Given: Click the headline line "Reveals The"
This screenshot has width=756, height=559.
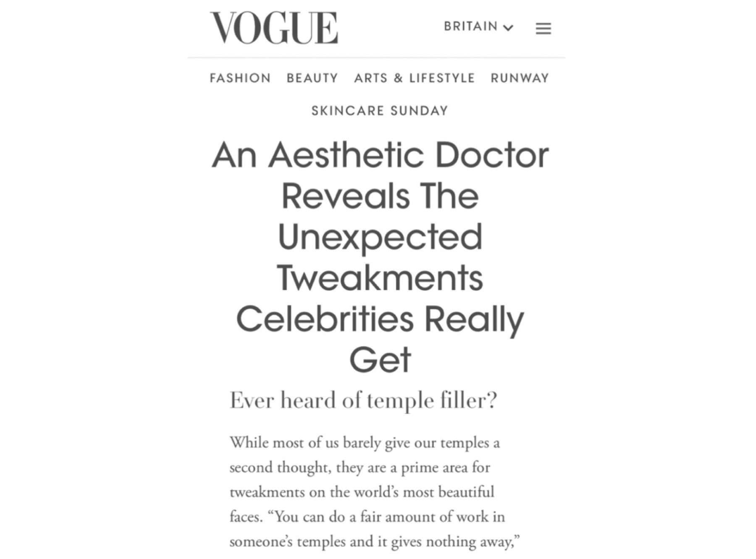Looking at the screenshot, I should pyautogui.click(x=380, y=196).
